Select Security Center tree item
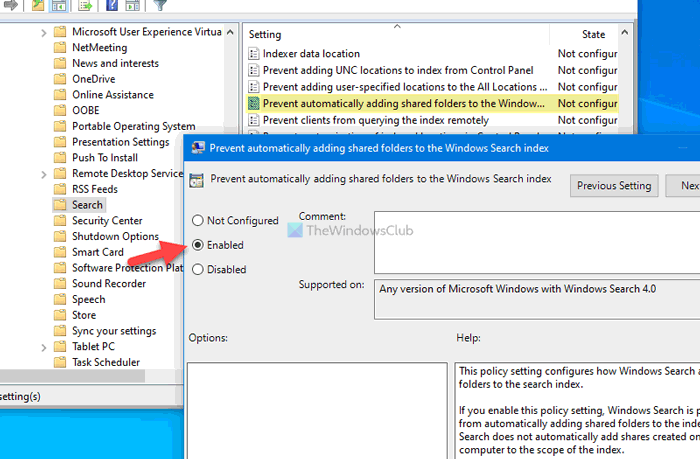 point(107,221)
